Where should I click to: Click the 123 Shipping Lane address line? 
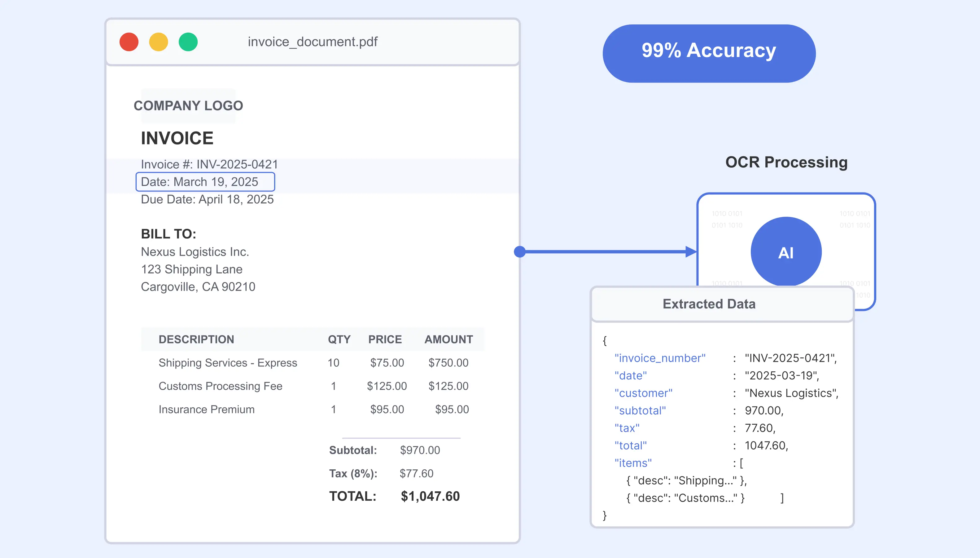(191, 269)
